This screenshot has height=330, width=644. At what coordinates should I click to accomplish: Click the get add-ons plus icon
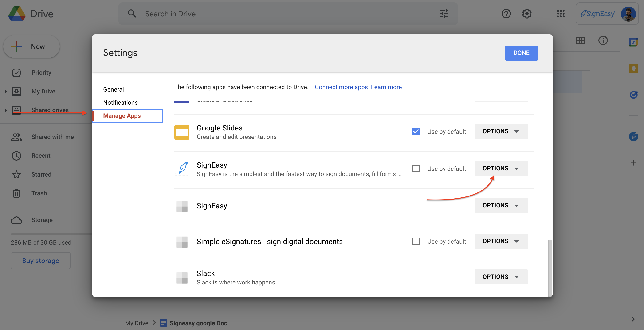(x=633, y=163)
